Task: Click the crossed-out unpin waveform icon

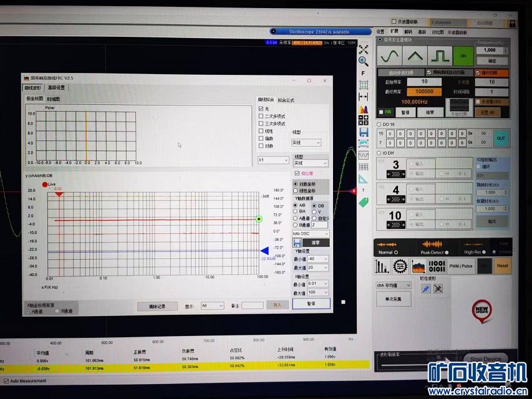Action: pos(438,289)
